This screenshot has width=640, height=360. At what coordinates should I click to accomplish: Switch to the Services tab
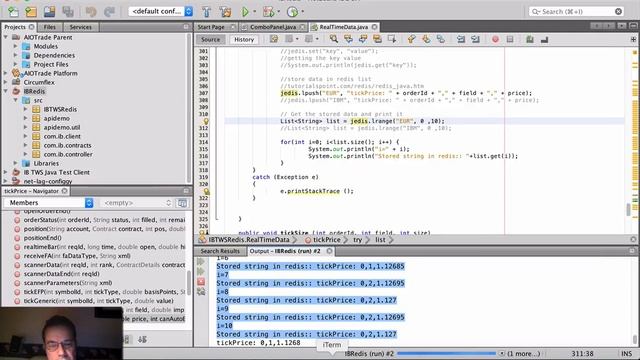click(x=80, y=27)
